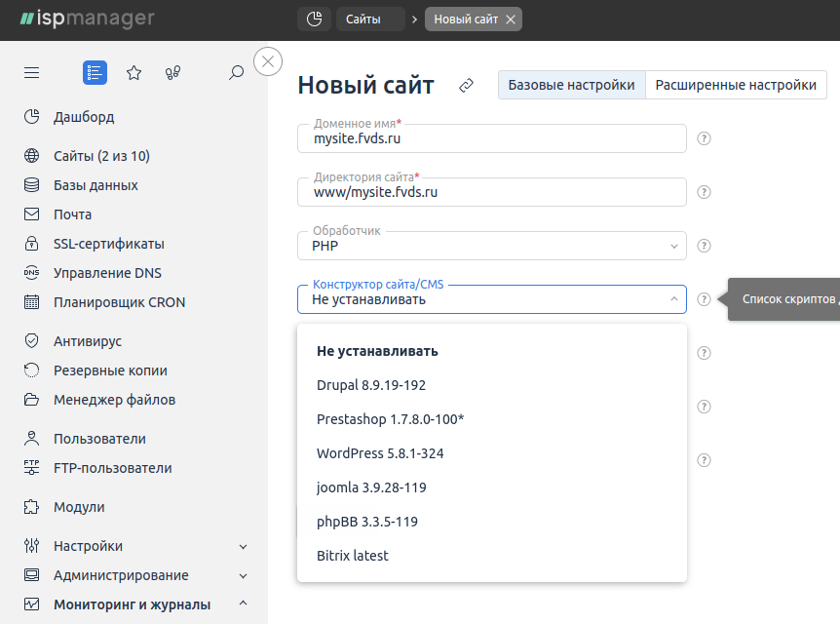Click the Настройки sliders icon

point(31,546)
